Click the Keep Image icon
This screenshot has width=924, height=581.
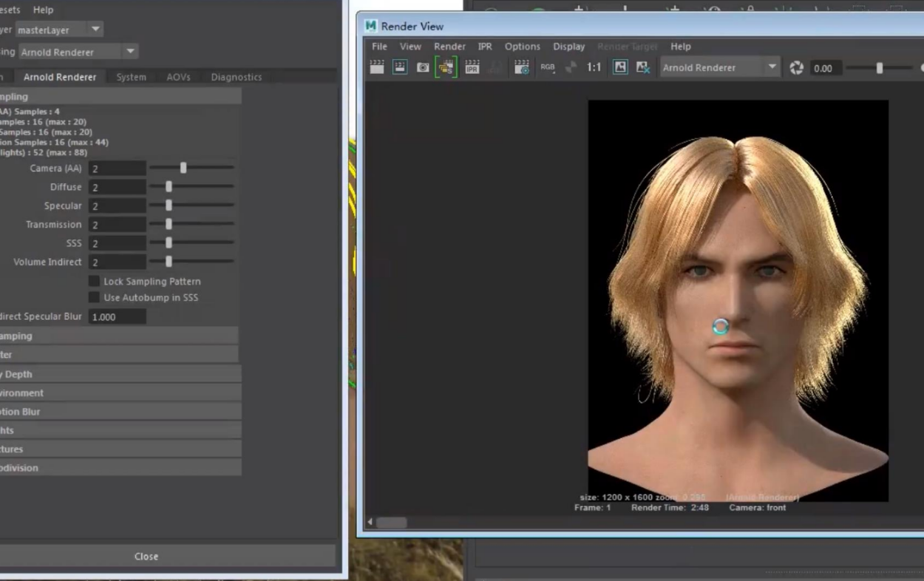620,67
